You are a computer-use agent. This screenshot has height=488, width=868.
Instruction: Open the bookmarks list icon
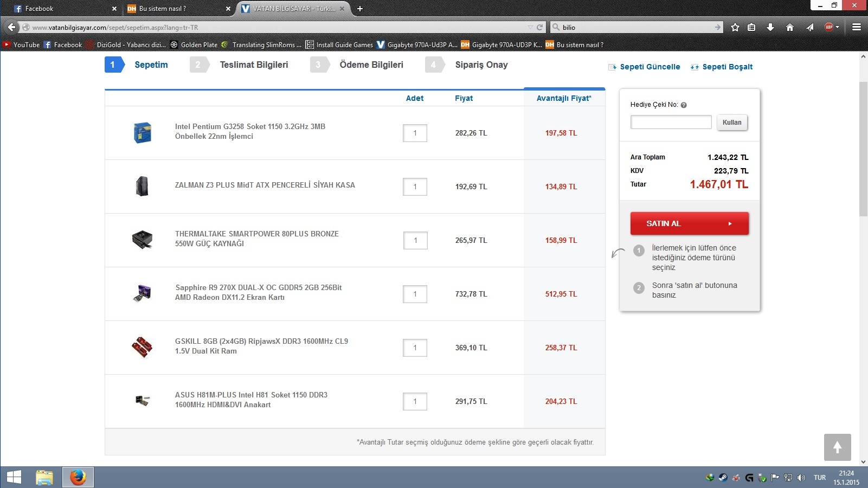coord(751,27)
